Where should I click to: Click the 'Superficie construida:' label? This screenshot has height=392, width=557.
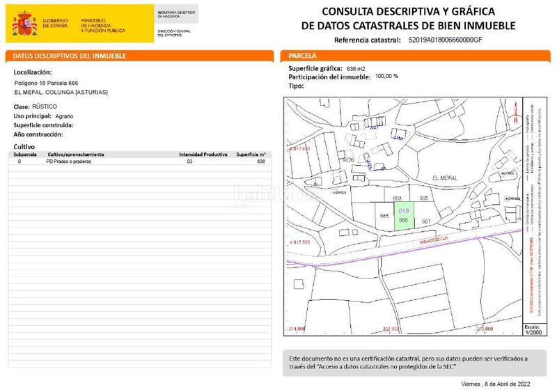pyautogui.click(x=43, y=125)
